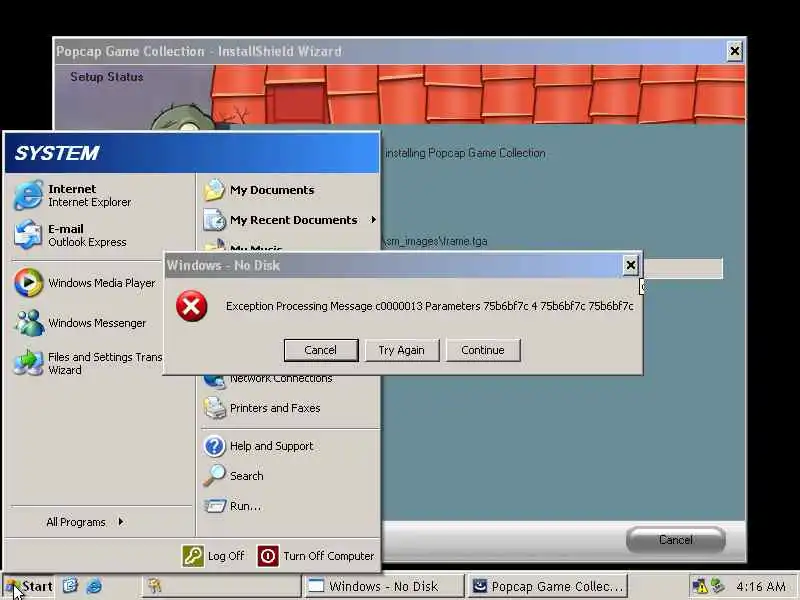
Task: Click the Start button
Action: coord(29,586)
